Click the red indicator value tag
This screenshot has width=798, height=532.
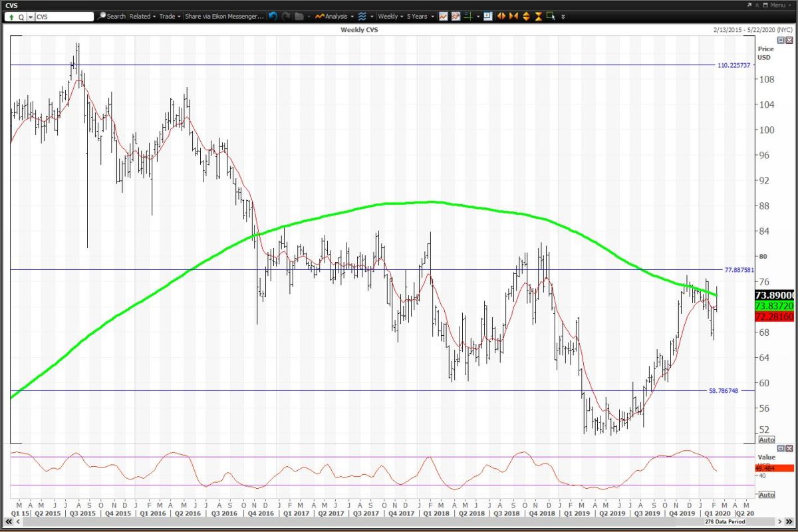coord(775,468)
